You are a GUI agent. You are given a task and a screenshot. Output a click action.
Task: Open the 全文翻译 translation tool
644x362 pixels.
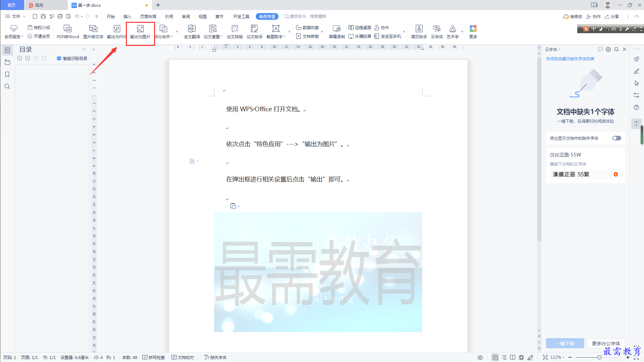(x=192, y=32)
